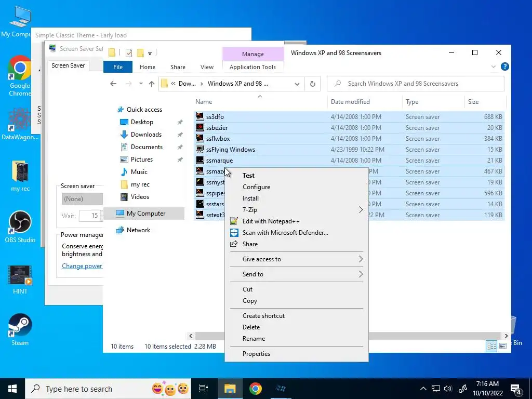532x399 pixels.
Task: Open the Customize Quick Access Toolbar dropdown
Action: coord(150,54)
